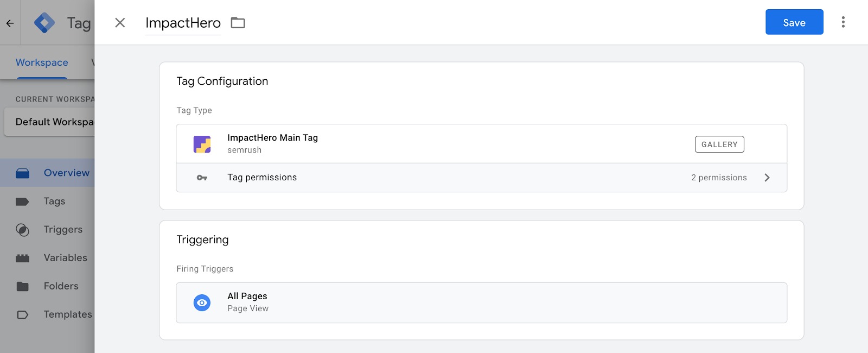The image size is (868, 353).
Task: Select the Templates sidebar icon
Action: point(22,314)
